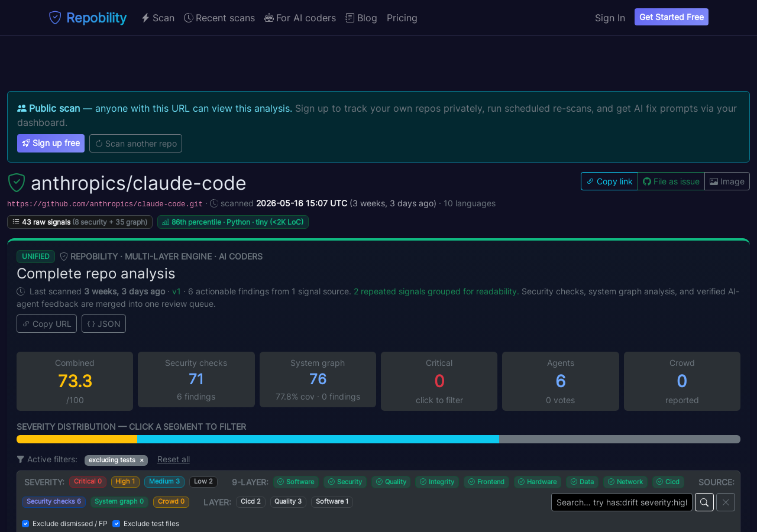Image resolution: width=757 pixels, height=532 pixels.
Task: Open For AI coders page
Action: coord(300,18)
